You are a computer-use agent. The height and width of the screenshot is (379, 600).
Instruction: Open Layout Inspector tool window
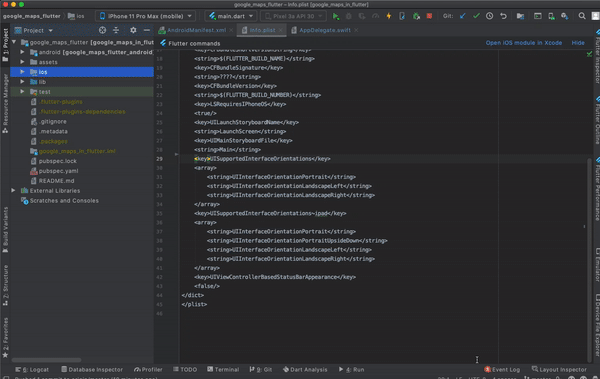click(x=559, y=369)
